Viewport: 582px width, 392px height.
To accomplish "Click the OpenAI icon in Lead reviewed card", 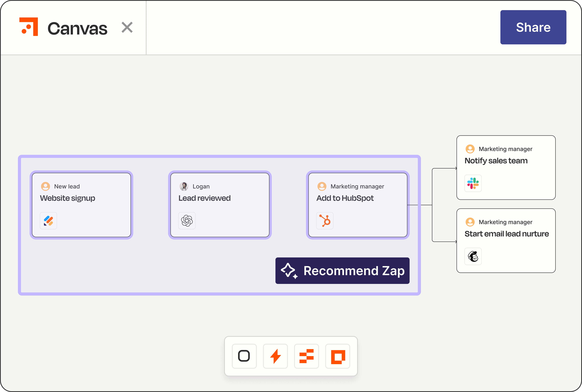I will click(x=187, y=221).
